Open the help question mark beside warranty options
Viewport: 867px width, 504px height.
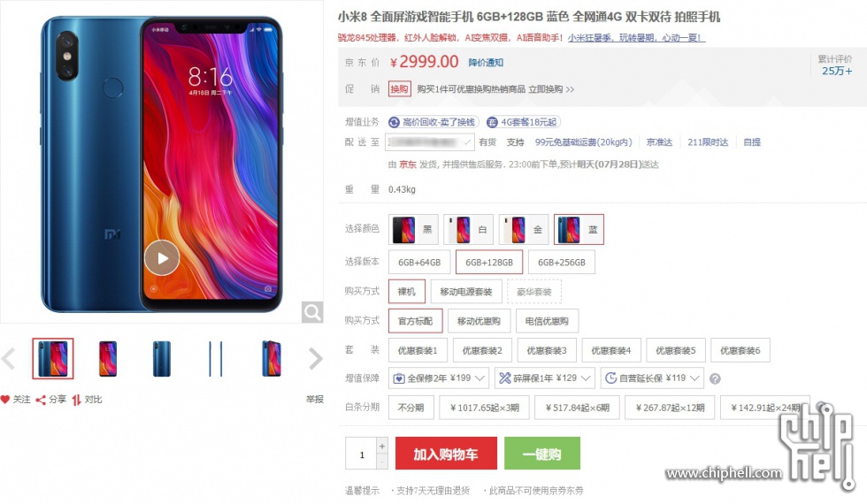pos(715,378)
